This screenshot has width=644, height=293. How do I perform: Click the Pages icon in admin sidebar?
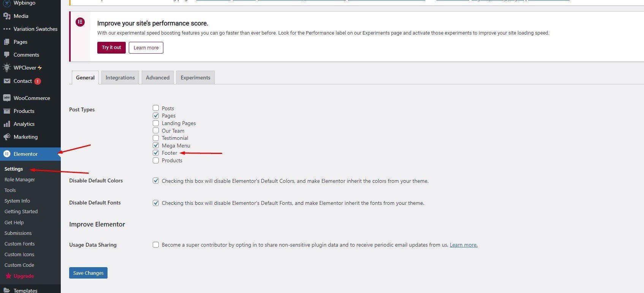click(7, 42)
